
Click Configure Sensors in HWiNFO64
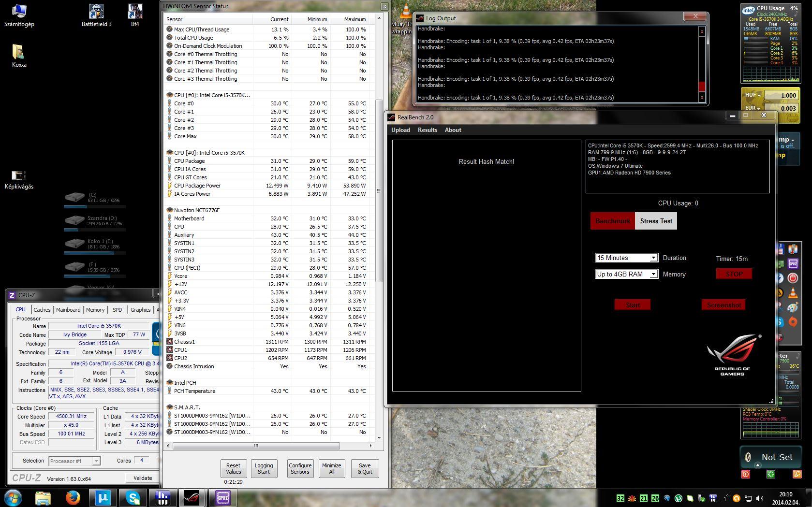pyautogui.click(x=300, y=469)
